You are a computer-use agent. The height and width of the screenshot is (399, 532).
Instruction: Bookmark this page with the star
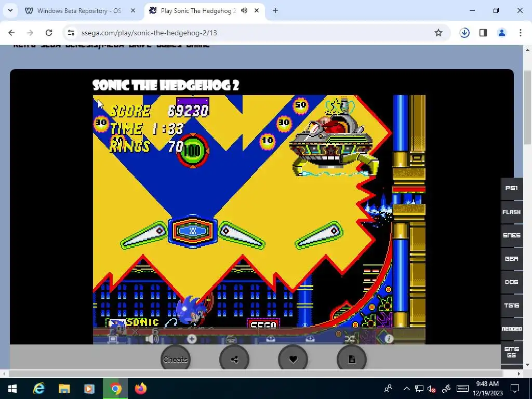click(438, 33)
